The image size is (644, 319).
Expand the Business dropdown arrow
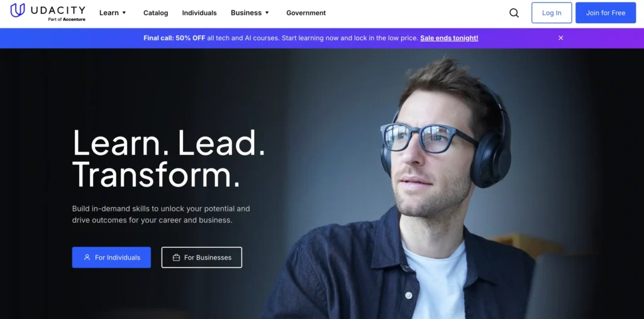coord(267,13)
